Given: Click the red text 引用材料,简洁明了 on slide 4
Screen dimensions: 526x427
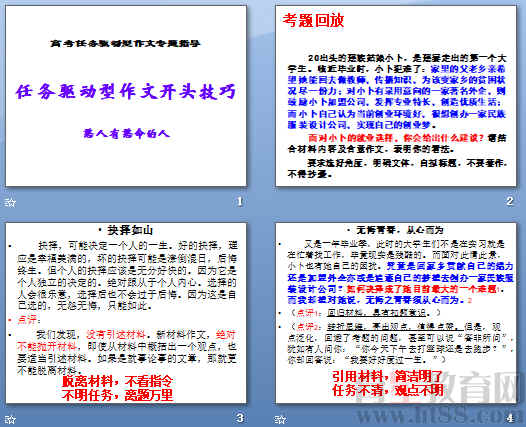Looking at the screenshot, I should [388, 376].
